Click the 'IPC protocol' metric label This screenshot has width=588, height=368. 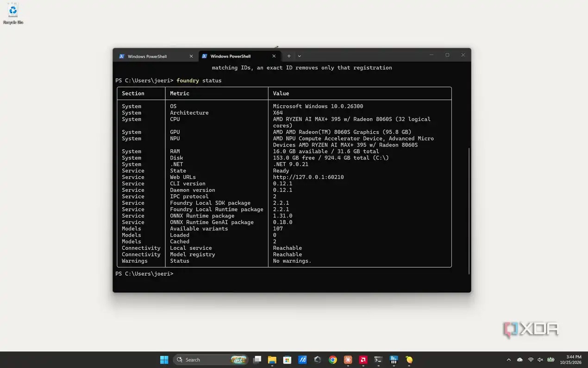189,197
